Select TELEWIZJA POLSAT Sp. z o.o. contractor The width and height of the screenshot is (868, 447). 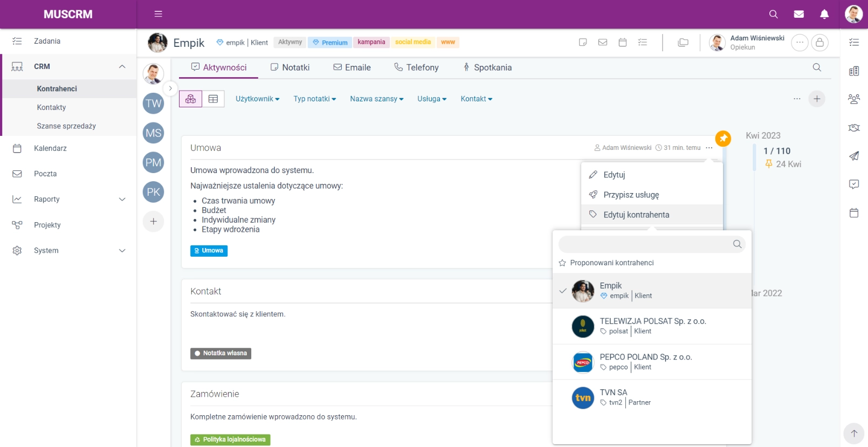(652, 326)
